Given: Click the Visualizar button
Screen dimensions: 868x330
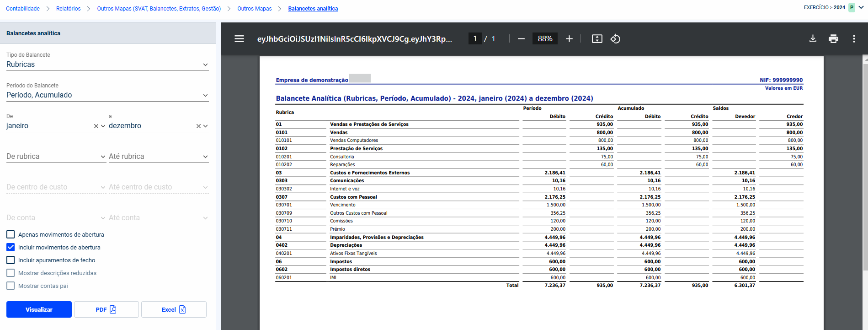Looking at the screenshot, I should pyautogui.click(x=39, y=309).
